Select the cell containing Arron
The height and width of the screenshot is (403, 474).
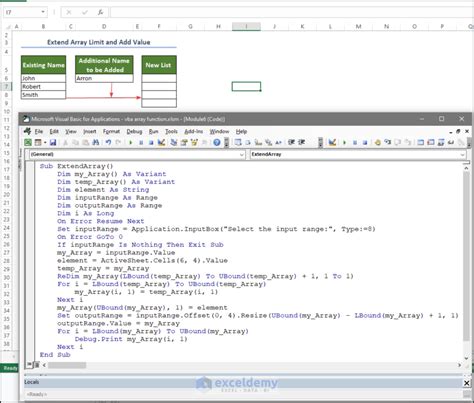(x=104, y=78)
